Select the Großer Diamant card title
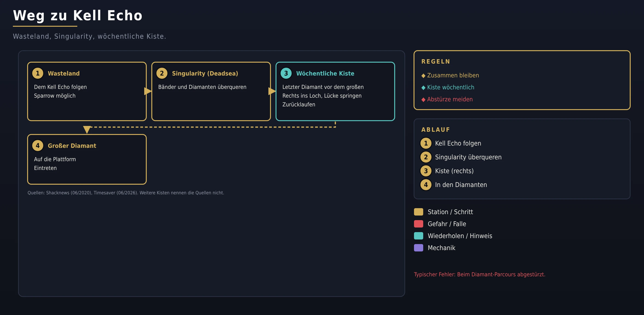Image resolution: width=644 pixels, height=315 pixels. coord(72,146)
